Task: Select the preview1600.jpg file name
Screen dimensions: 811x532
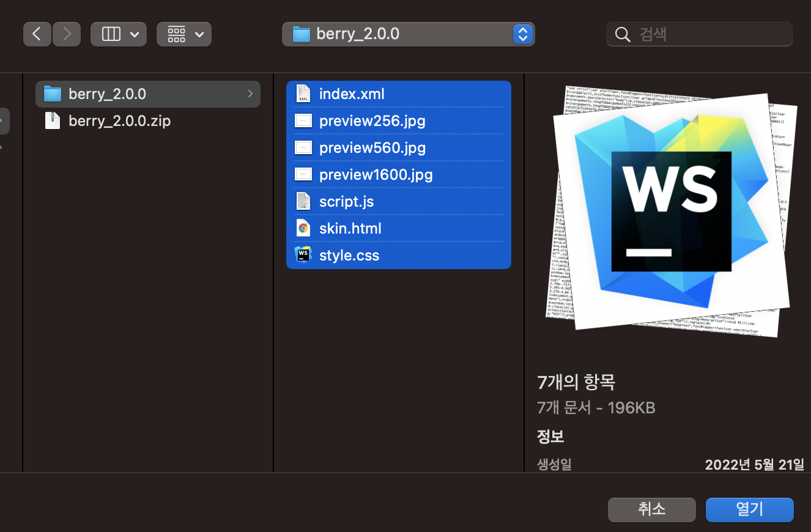Action: (x=376, y=175)
